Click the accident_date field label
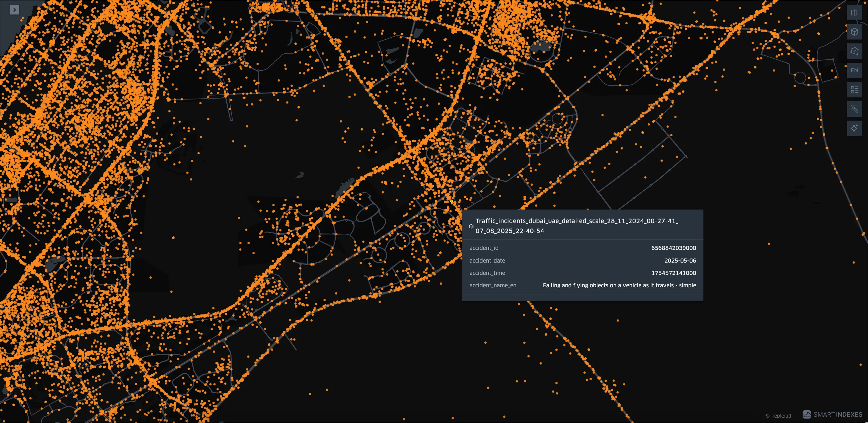This screenshot has width=868, height=423. [x=487, y=260]
